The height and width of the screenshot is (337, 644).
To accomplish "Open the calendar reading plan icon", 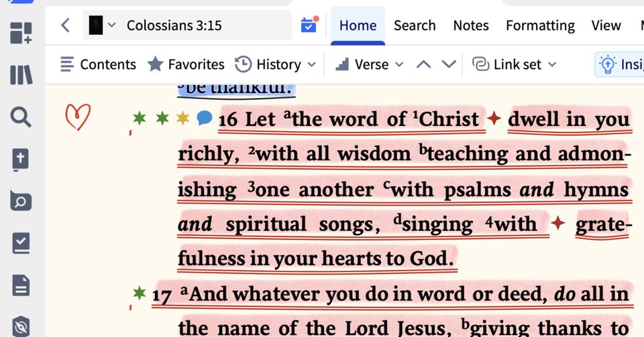I will click(x=309, y=25).
